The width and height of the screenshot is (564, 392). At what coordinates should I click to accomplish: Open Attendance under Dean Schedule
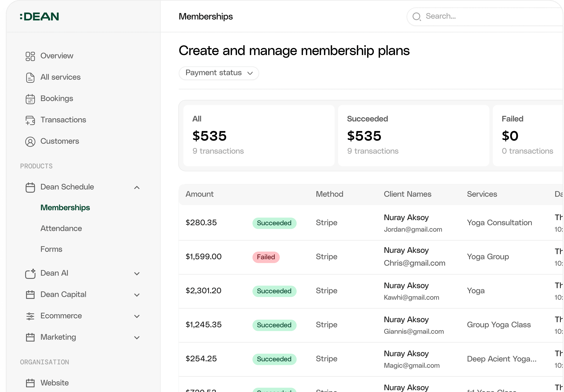click(x=61, y=228)
